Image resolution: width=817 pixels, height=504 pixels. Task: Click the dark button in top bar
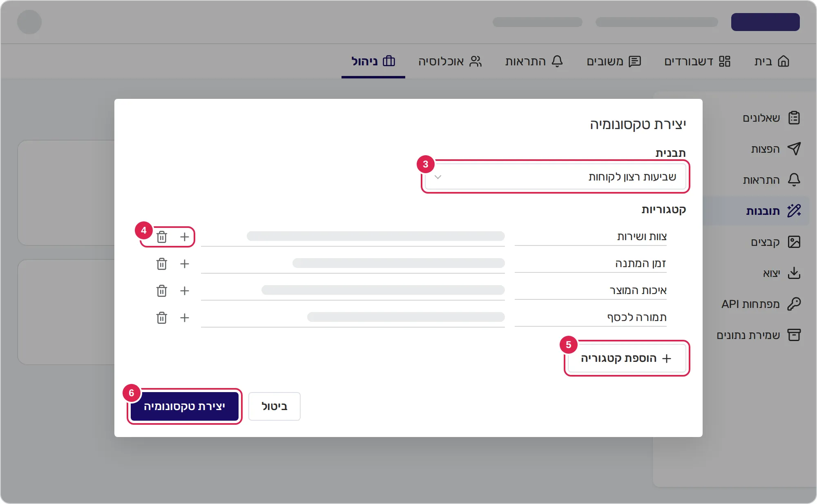766,22
